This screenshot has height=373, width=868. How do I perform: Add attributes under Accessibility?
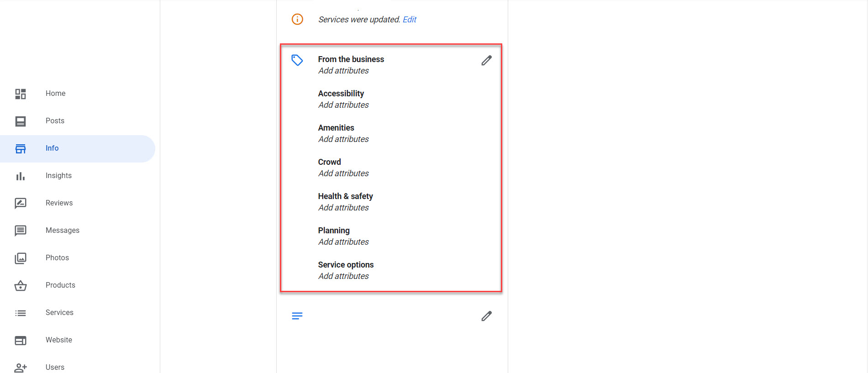coord(343,105)
